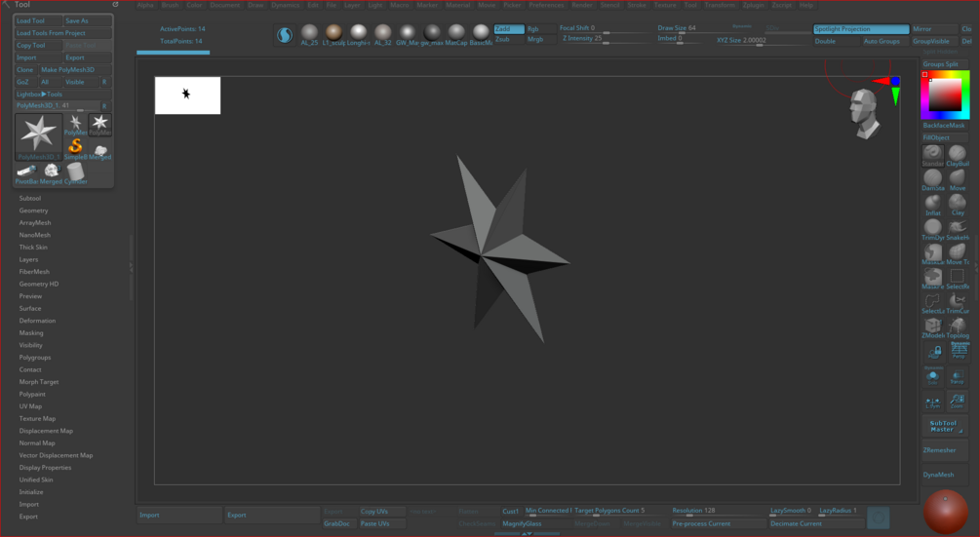The image size is (980, 537).
Task: Choose the DamStandard brush
Action: coord(932,180)
